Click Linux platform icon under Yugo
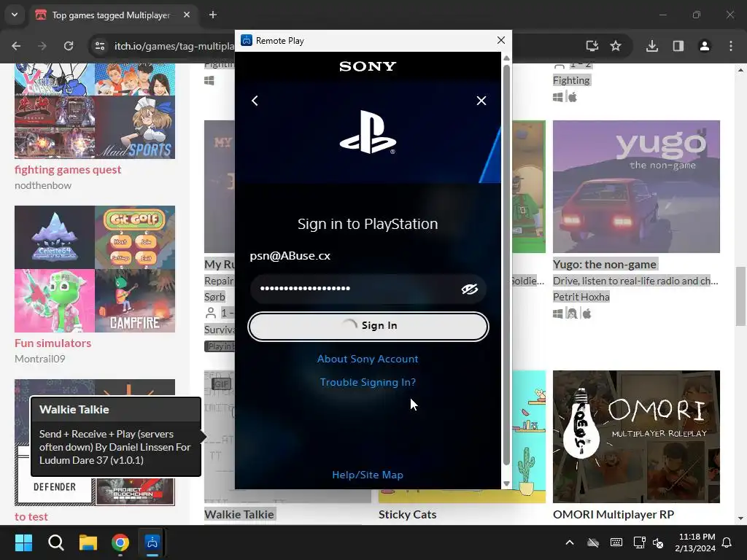The width and height of the screenshot is (747, 560). pos(572,314)
